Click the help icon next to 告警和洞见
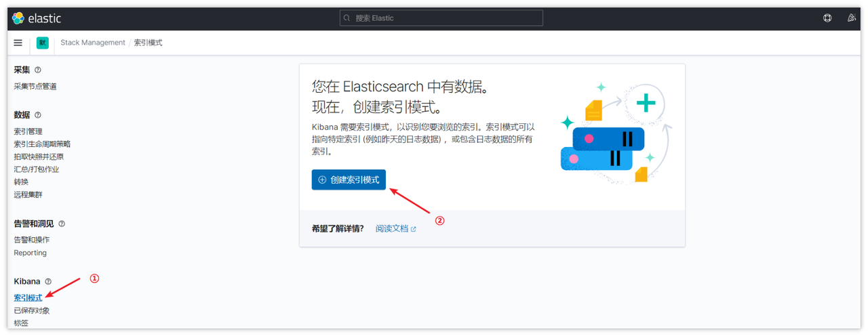Viewport: 868px width, 336px height. pos(62,224)
